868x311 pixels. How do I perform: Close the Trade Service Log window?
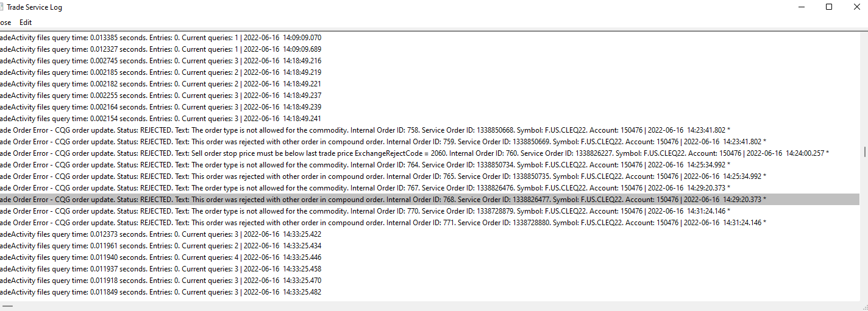pyautogui.click(x=856, y=7)
